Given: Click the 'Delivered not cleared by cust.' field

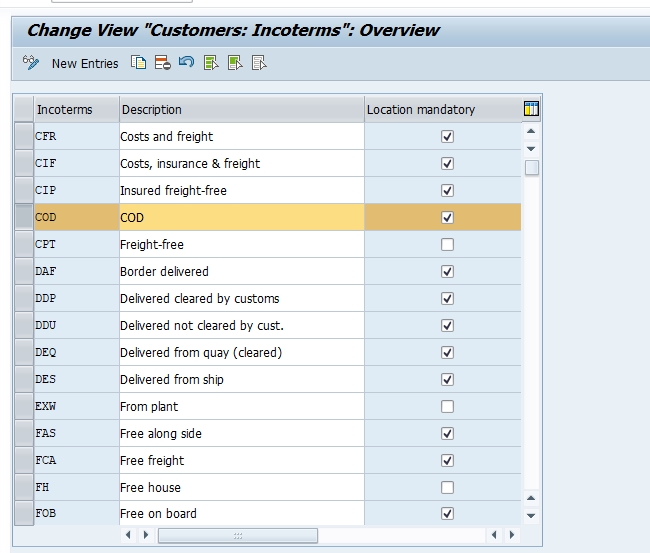Looking at the screenshot, I should (242, 325).
